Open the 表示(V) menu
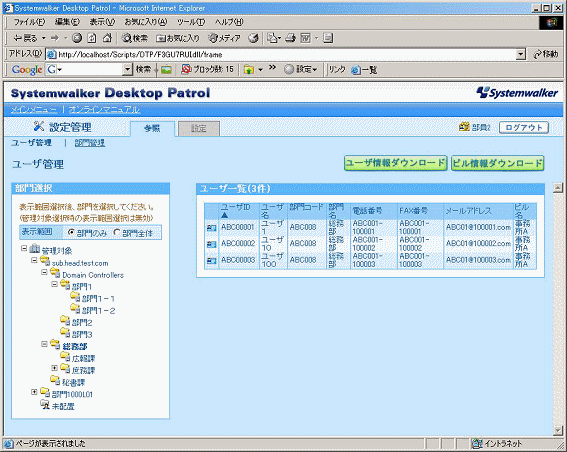567x452 pixels. coord(102,22)
